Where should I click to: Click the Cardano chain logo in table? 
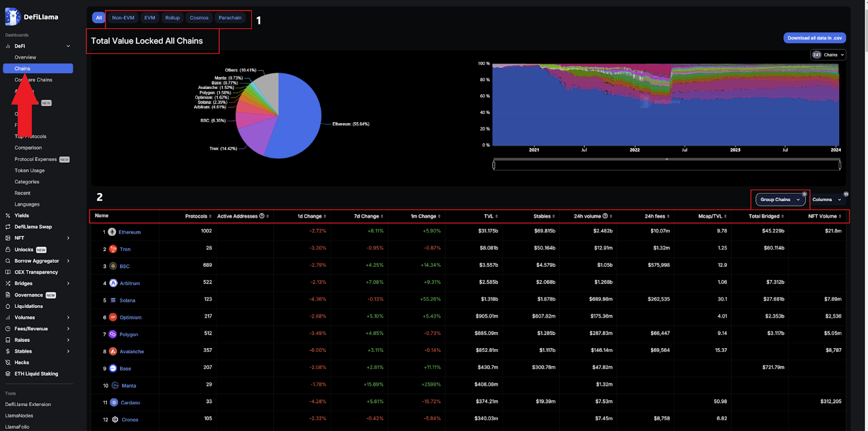click(114, 403)
